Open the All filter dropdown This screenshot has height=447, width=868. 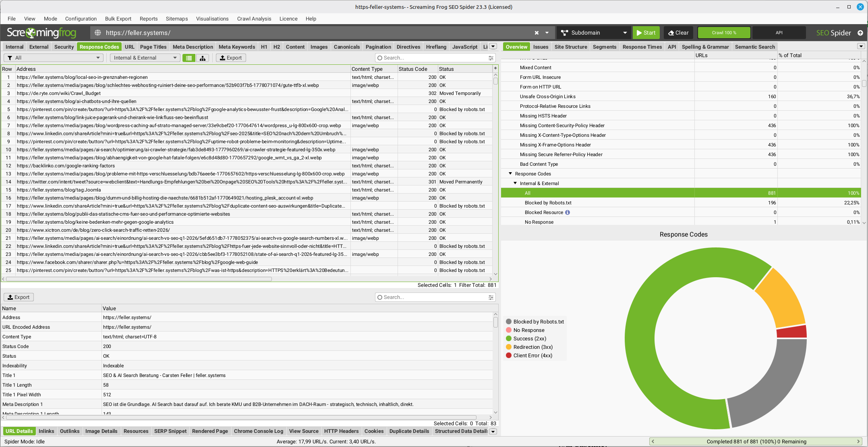(54, 58)
